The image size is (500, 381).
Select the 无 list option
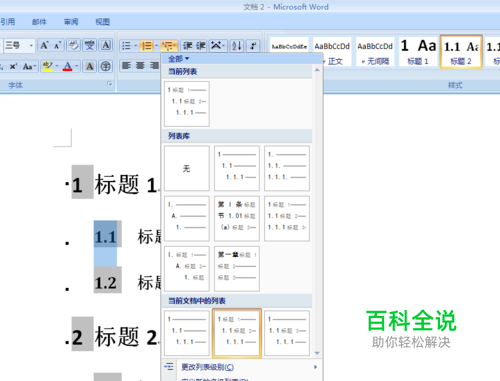(x=187, y=168)
